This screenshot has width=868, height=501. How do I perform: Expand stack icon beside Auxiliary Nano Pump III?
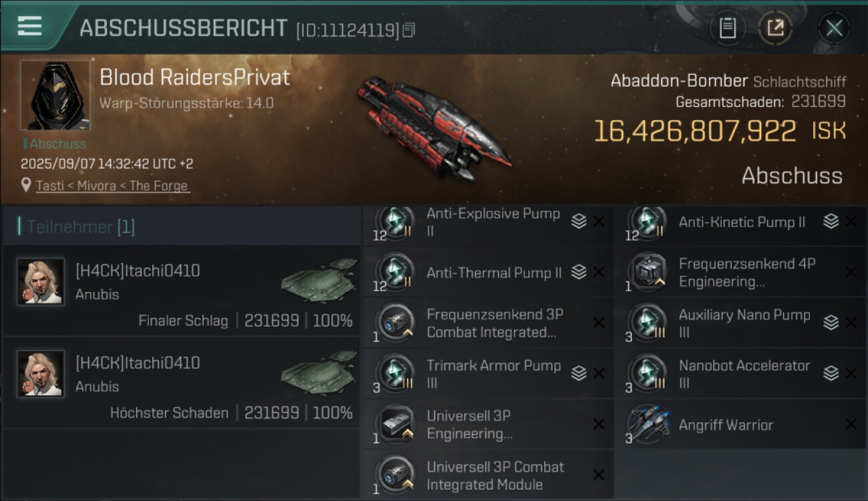pos(831,323)
